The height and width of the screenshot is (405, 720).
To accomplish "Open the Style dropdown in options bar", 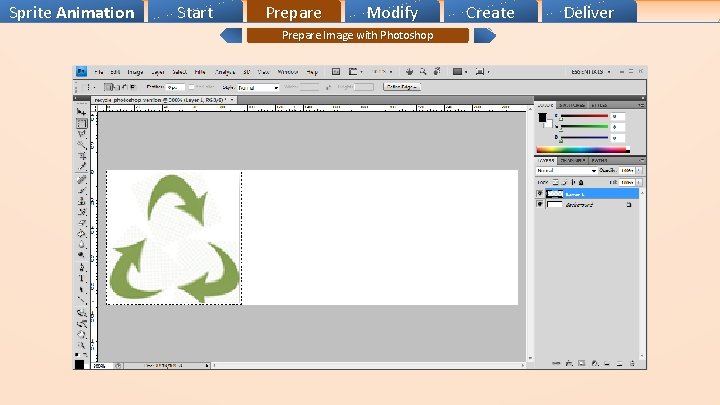I will click(259, 87).
